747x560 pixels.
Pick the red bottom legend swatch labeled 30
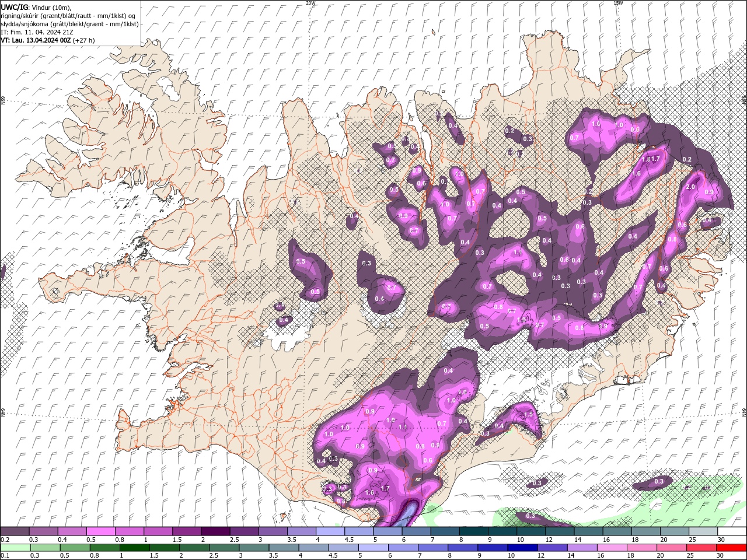point(731,547)
